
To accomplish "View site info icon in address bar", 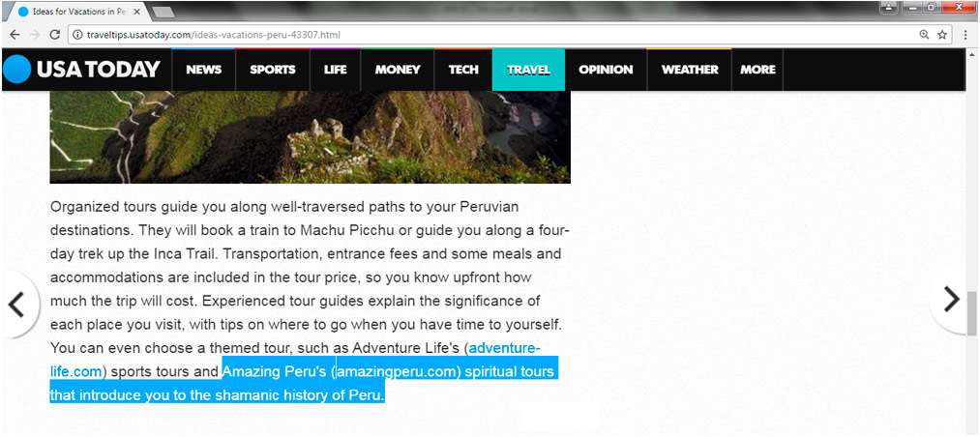I will pyautogui.click(x=76, y=35).
